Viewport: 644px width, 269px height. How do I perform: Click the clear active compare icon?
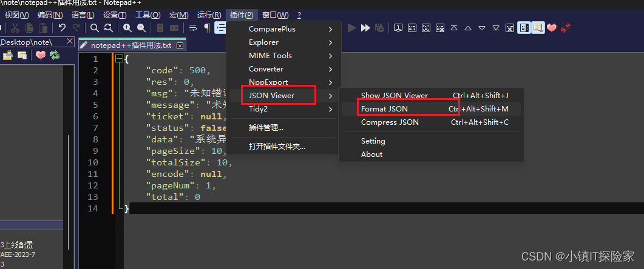[x=440, y=28]
